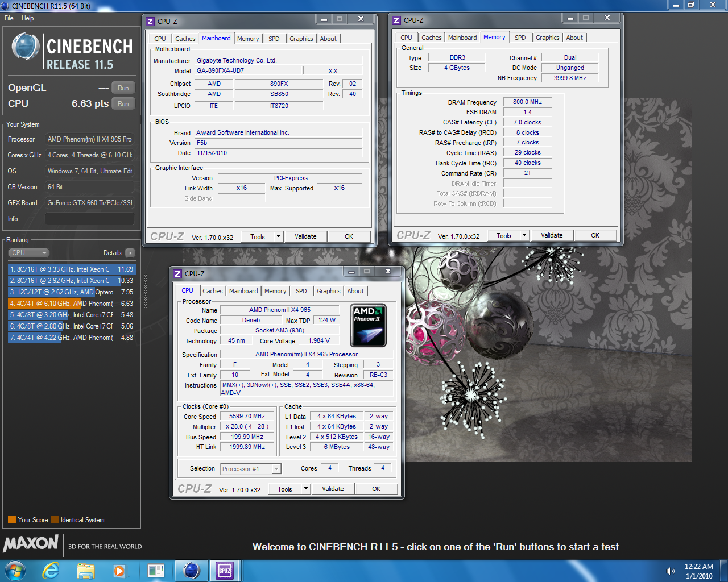Click the Identical System brown legend swatch
Image resolution: width=728 pixels, height=582 pixels.
pyautogui.click(x=55, y=520)
